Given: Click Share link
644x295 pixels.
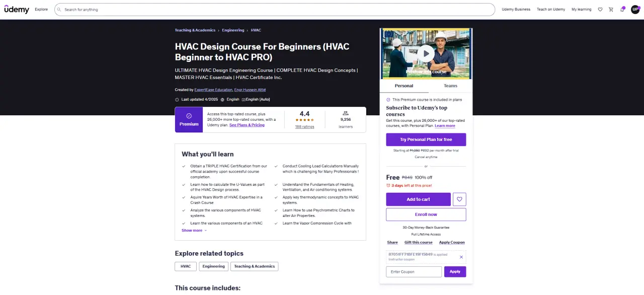Looking at the screenshot, I should coord(392,243).
